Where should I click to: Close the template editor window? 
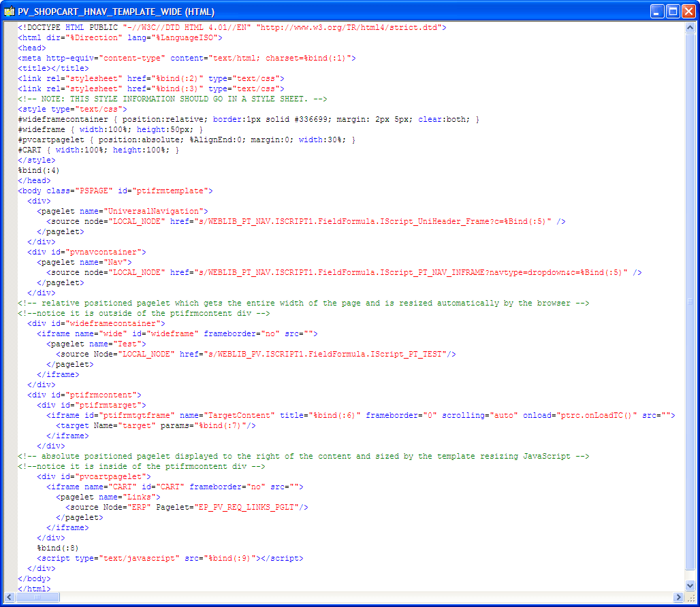688,11
